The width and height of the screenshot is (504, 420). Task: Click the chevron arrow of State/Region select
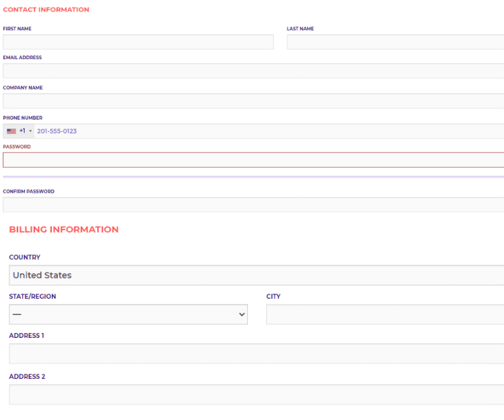242,314
